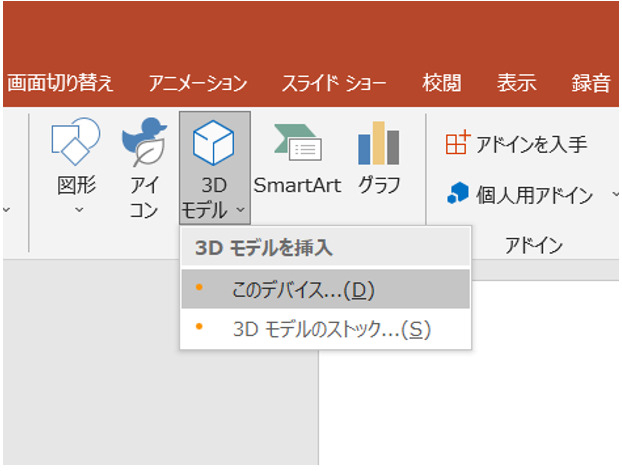Viewport: 622px width, 471px height.
Task: Click the Icons (アイコン) insert button
Action: pyautogui.click(x=144, y=146)
